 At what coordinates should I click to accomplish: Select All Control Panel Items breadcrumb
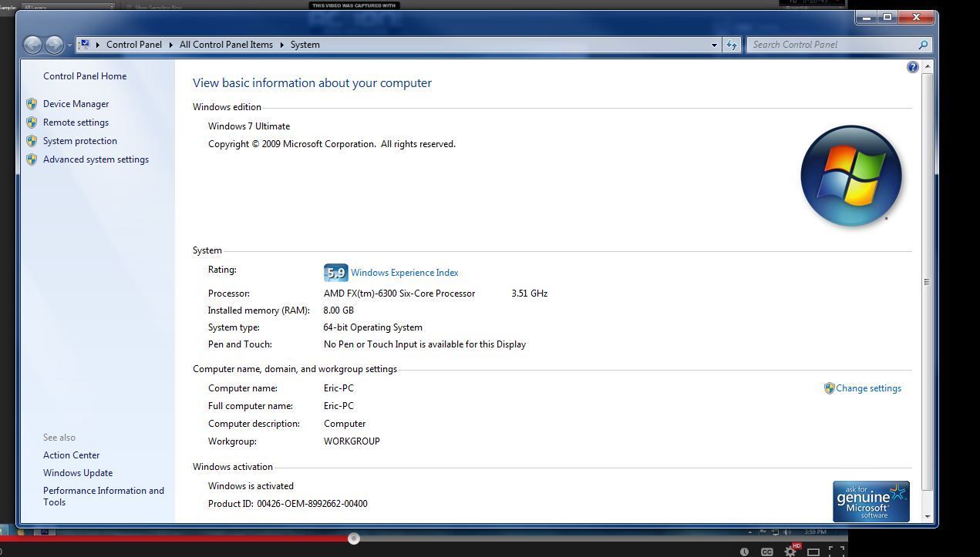click(x=226, y=45)
